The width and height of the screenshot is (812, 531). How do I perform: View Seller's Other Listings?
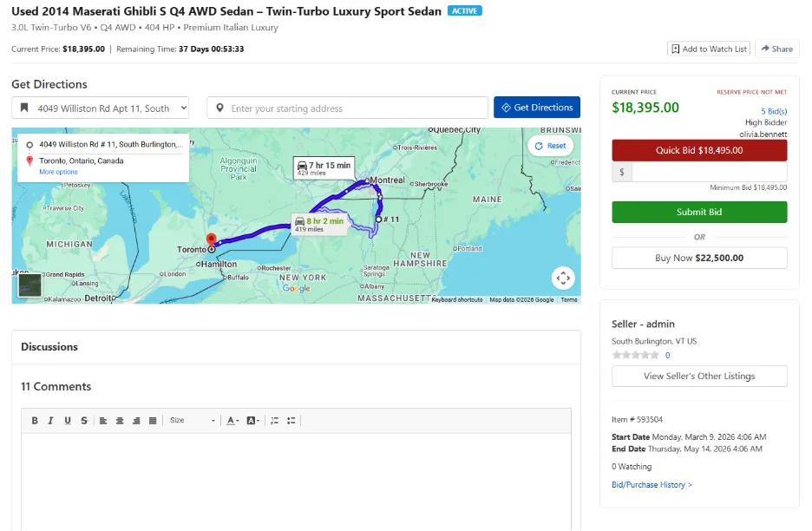(x=699, y=376)
